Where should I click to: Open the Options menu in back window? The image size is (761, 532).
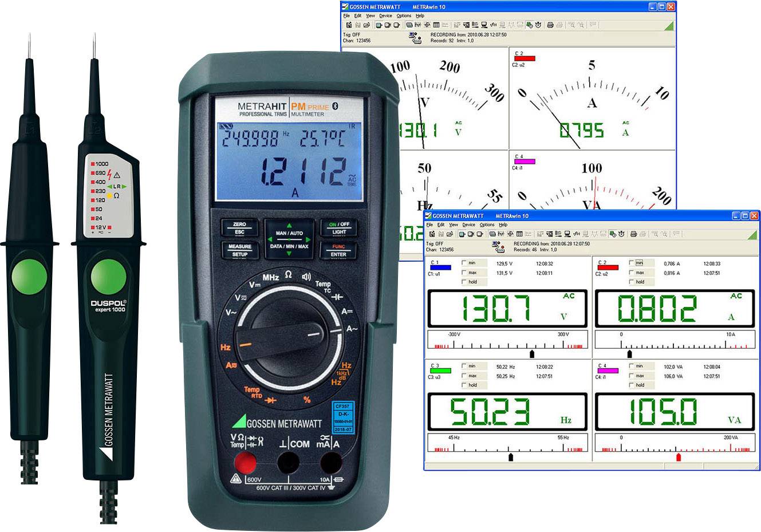tap(404, 16)
